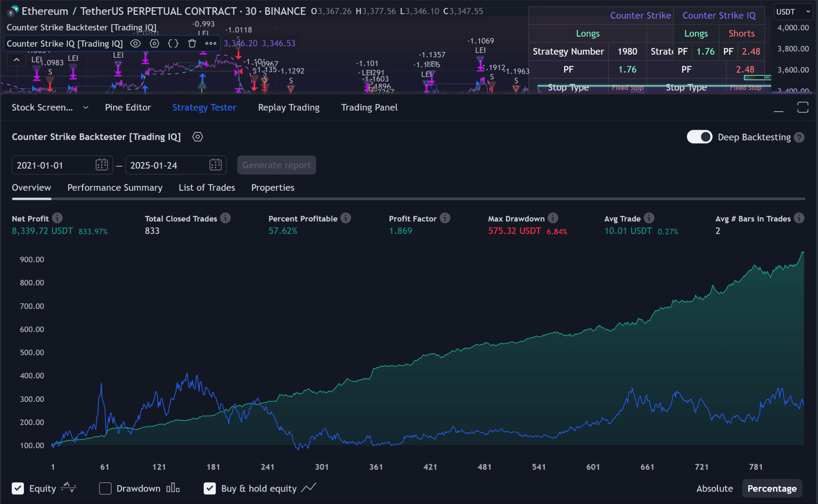This screenshot has width=818, height=504.
Task: Open Counter Strike Backtester strategy settings
Action: pyautogui.click(x=198, y=137)
